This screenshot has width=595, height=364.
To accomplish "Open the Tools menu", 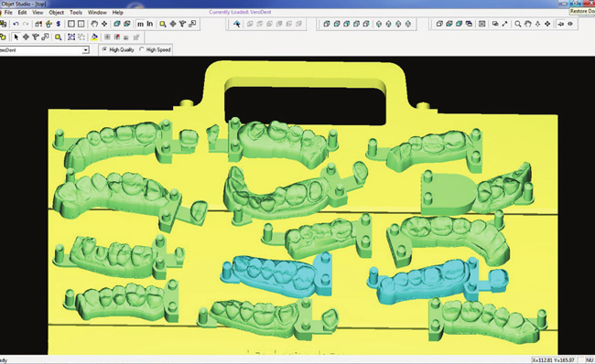I will pos(75,12).
